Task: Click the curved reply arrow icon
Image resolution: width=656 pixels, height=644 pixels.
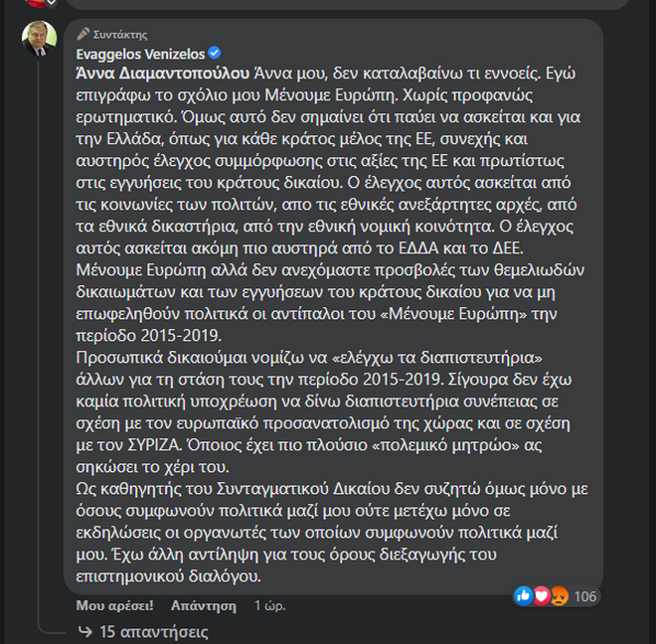Action: tap(84, 630)
